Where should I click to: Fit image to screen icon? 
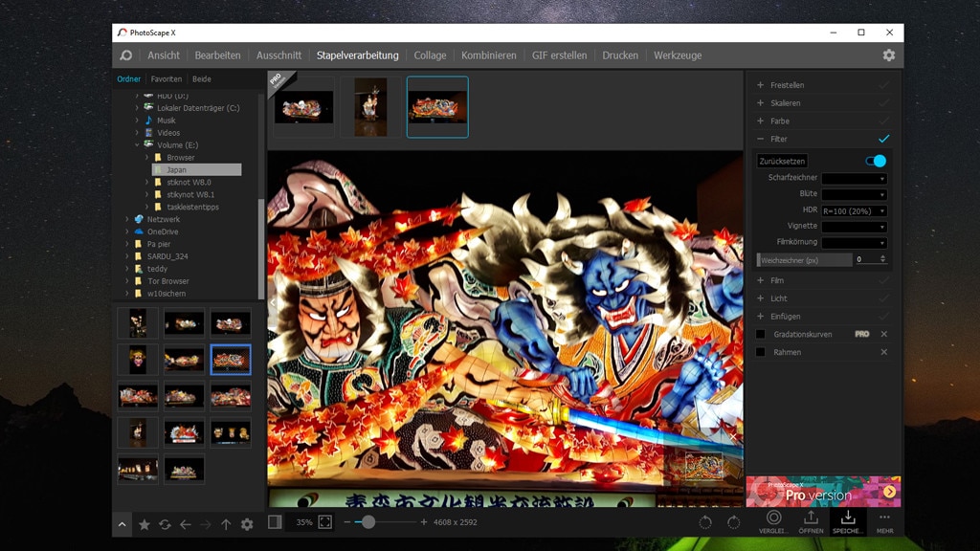point(325,522)
